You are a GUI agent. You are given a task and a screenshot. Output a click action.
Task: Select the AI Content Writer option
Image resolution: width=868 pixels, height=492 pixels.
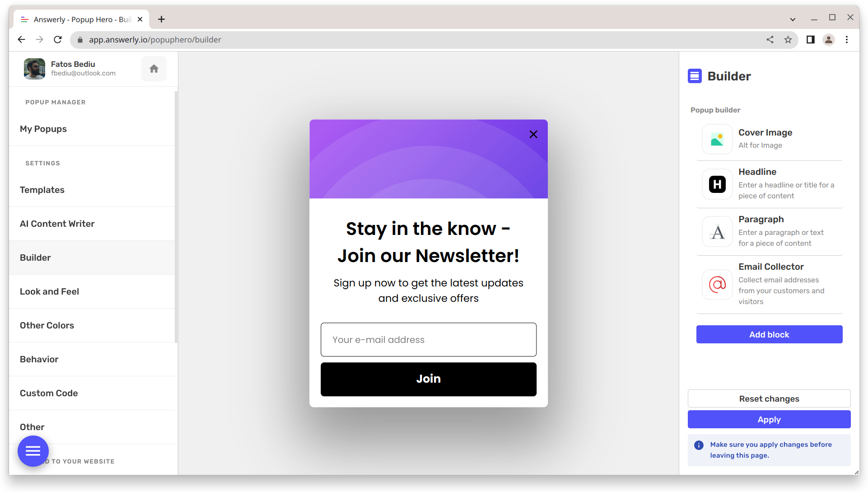click(x=56, y=224)
